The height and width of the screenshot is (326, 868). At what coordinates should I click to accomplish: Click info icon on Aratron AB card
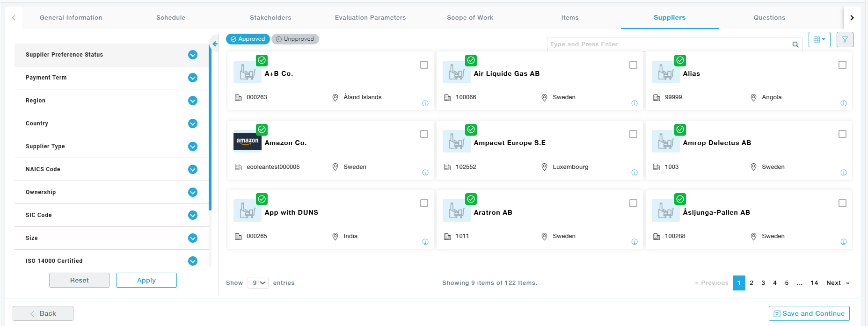tap(634, 242)
